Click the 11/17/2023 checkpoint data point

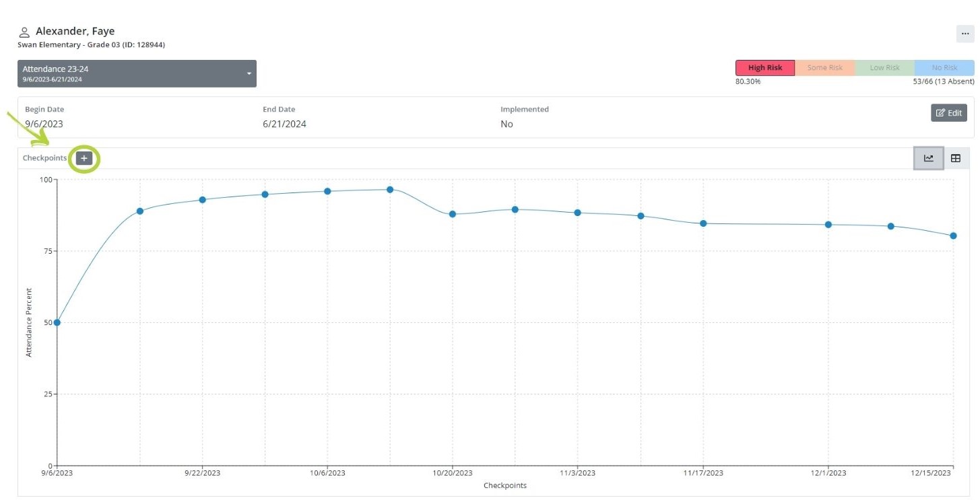(x=703, y=223)
